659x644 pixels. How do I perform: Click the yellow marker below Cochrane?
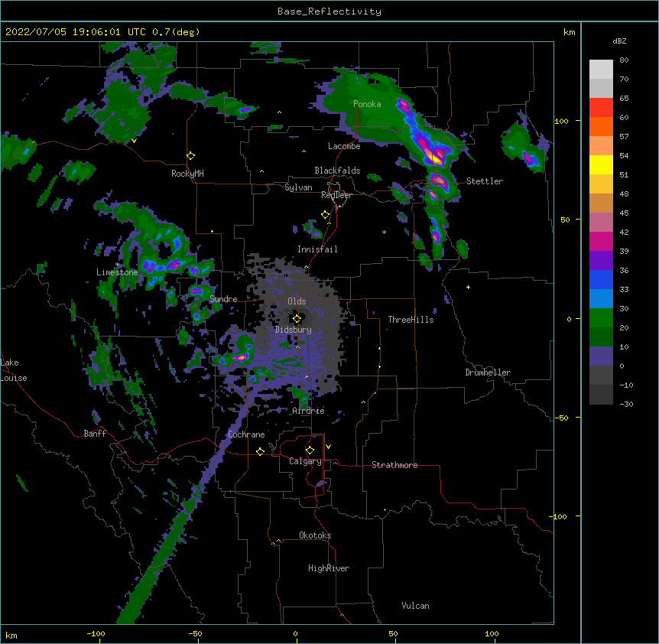260,451
